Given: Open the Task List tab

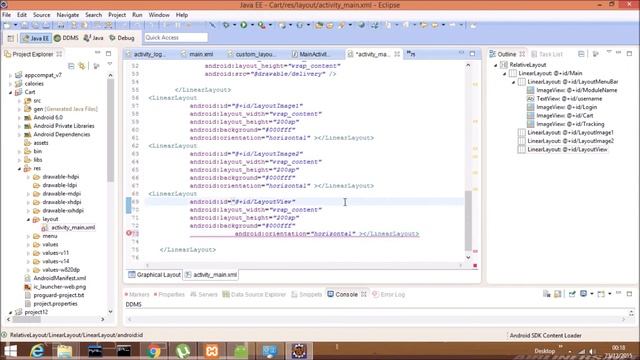Looking at the screenshot, I should tap(547, 54).
